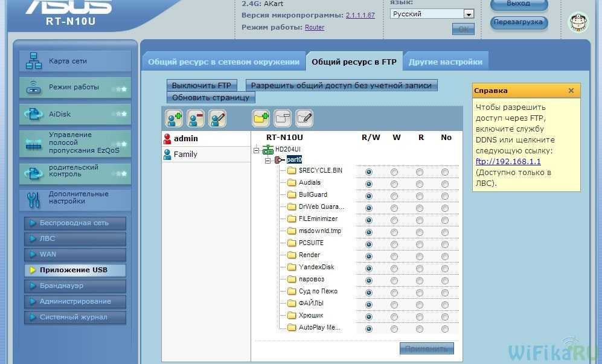602x364 pixels.
Task: Open the language dropdown showing Русский
Action: (x=432, y=14)
